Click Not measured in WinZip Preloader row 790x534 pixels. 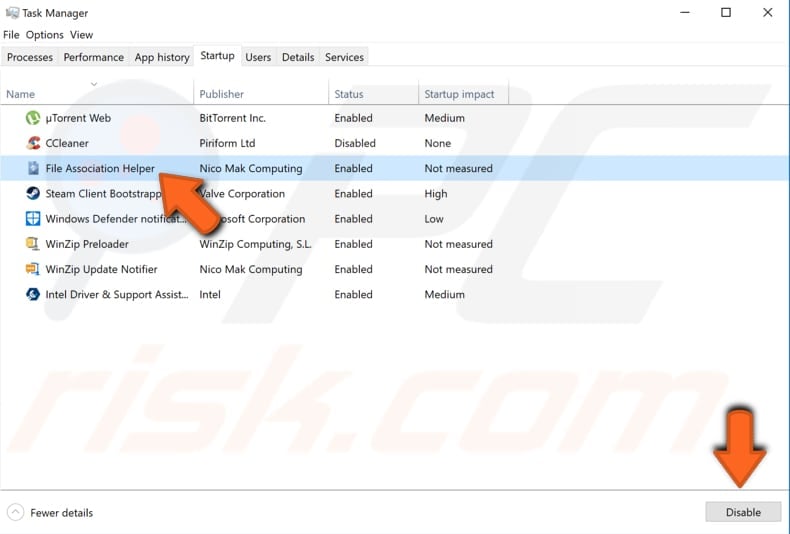click(x=458, y=244)
